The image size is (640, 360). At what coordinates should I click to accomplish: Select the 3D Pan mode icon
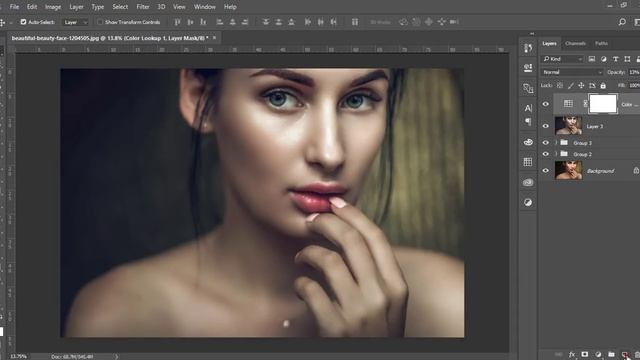pyautogui.click(x=429, y=22)
